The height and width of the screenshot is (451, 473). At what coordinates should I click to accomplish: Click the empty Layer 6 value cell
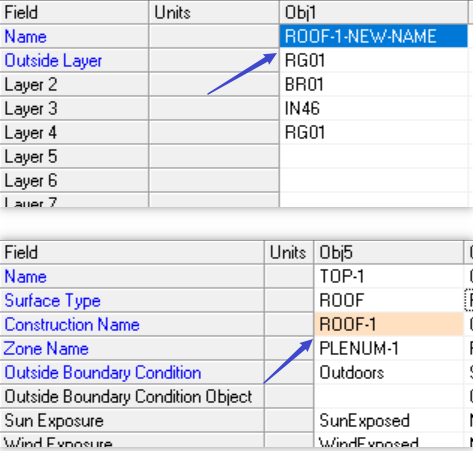(x=374, y=180)
